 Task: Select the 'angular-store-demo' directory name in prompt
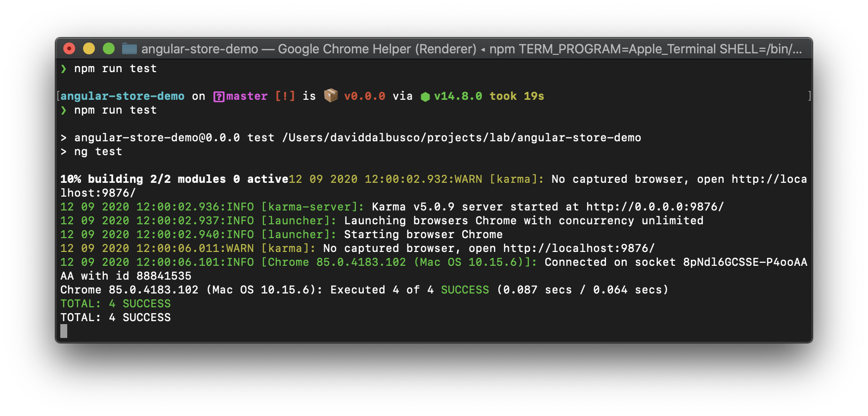coord(123,96)
